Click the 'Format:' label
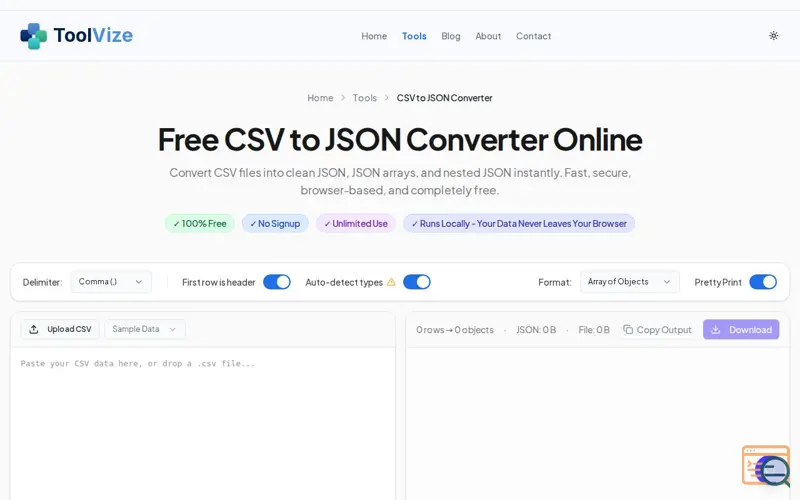Viewport: 800px width, 500px height. pos(555,282)
